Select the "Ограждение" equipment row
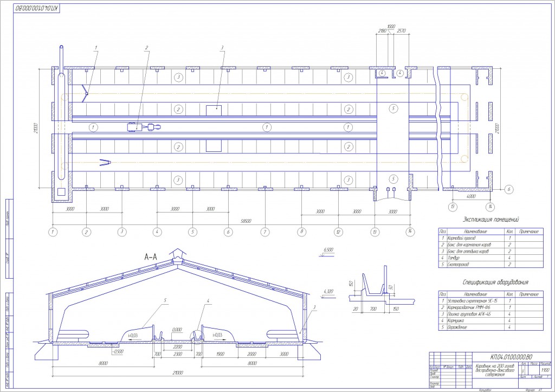Viewport: 555px width, 392px height. [491, 327]
